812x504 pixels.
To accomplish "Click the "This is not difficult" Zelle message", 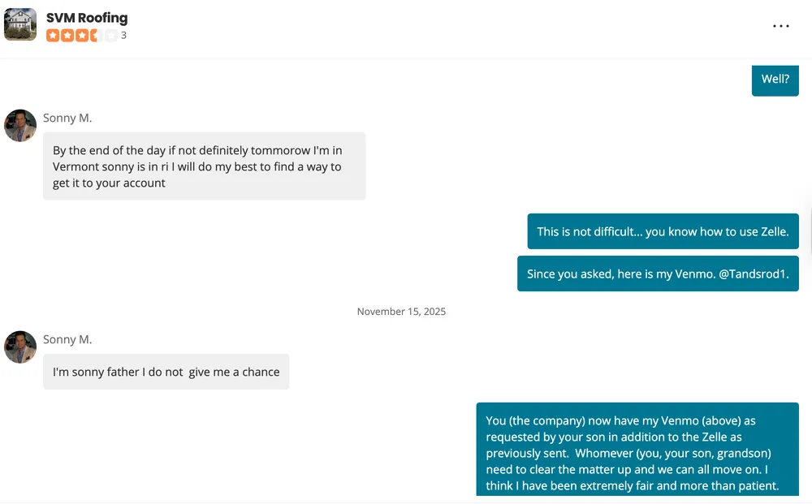I will pyautogui.click(x=663, y=231).
